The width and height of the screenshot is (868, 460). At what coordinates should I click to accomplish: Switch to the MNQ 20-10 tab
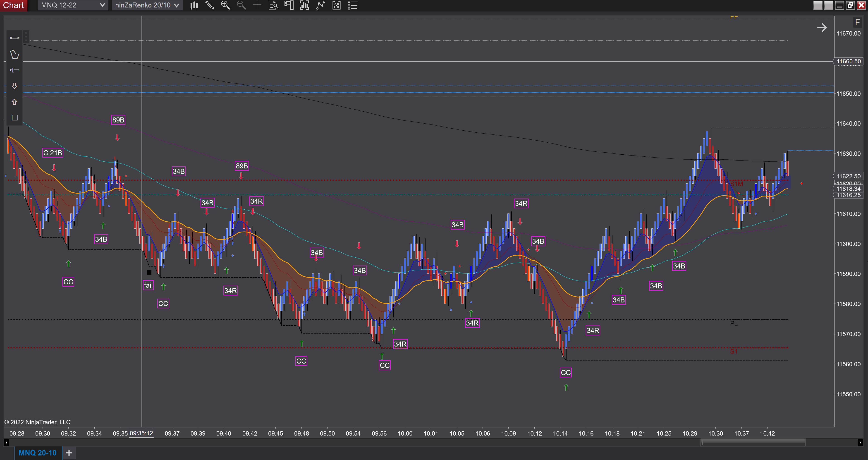[37, 453]
